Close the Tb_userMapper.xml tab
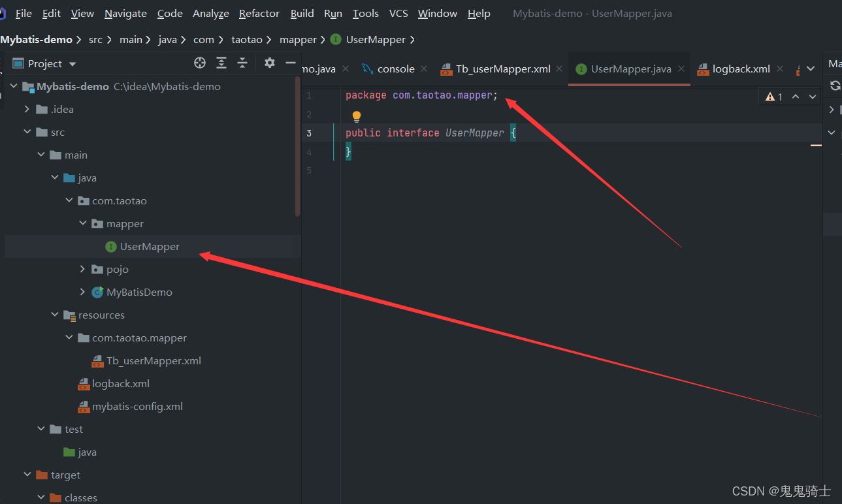The image size is (842, 504). pos(559,69)
